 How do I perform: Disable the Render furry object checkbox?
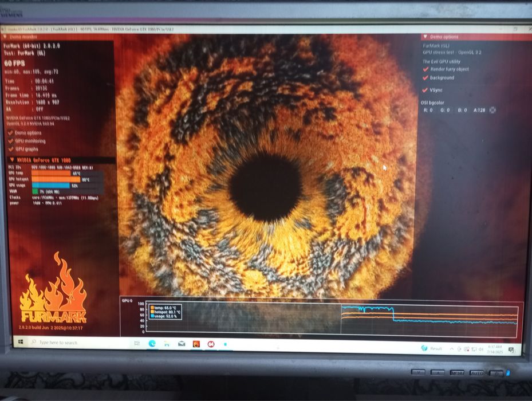pyautogui.click(x=425, y=69)
